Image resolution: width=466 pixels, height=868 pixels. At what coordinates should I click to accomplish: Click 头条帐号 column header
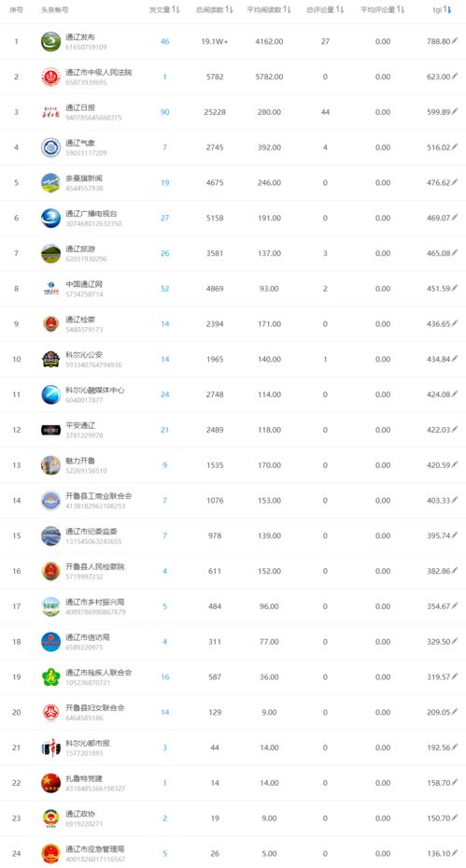point(55,10)
